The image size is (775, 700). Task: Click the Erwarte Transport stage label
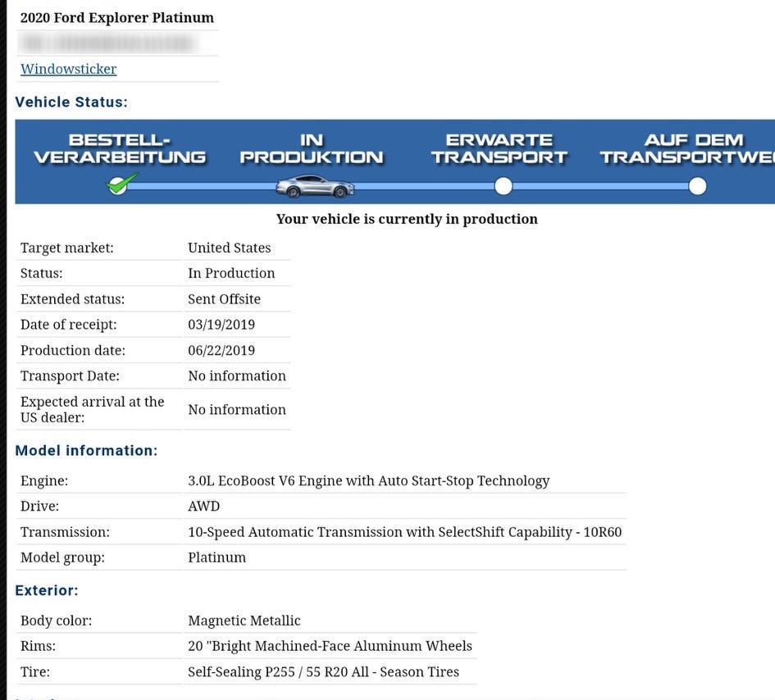(499, 148)
